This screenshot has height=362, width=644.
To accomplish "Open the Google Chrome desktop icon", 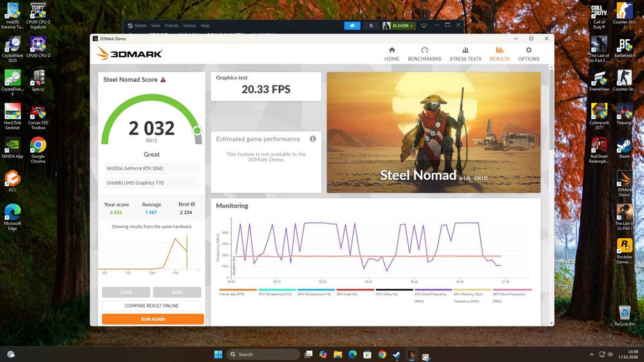I will 38,149.
